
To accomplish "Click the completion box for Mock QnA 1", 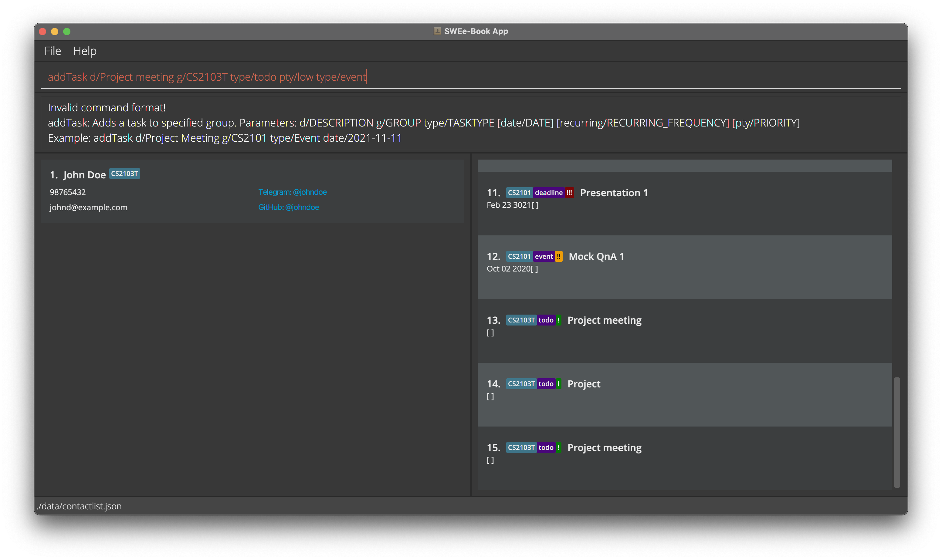I will point(534,269).
